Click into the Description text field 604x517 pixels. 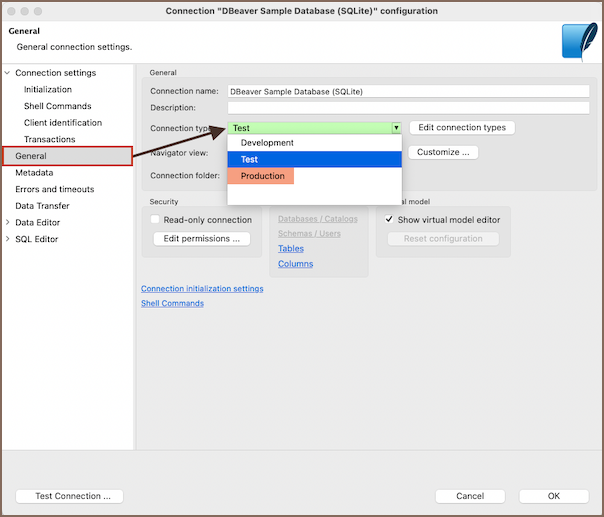pyautogui.click(x=408, y=108)
